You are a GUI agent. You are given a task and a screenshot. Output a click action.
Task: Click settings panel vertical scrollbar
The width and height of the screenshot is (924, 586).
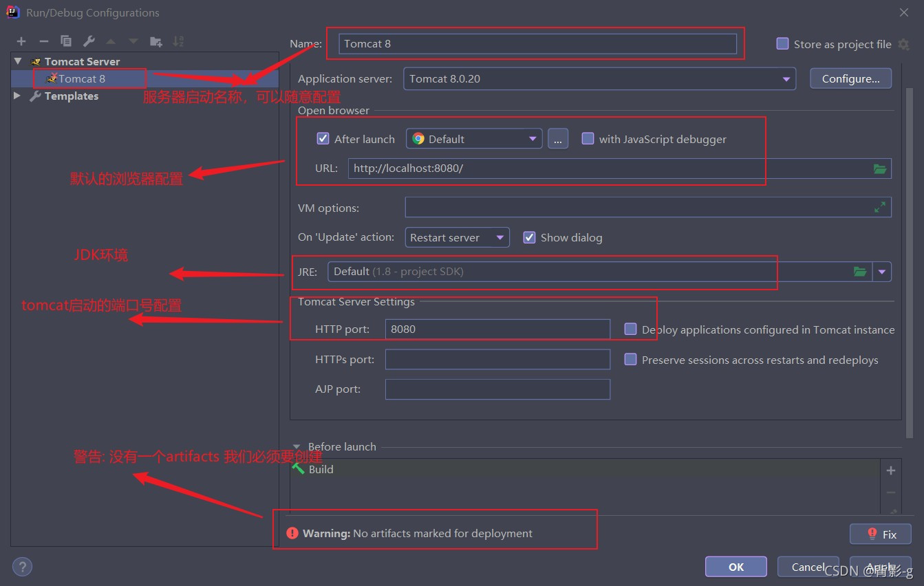[x=910, y=261]
